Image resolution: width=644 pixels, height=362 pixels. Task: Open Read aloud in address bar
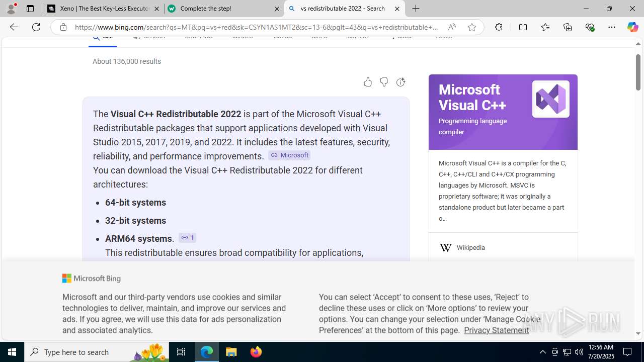pyautogui.click(x=452, y=27)
